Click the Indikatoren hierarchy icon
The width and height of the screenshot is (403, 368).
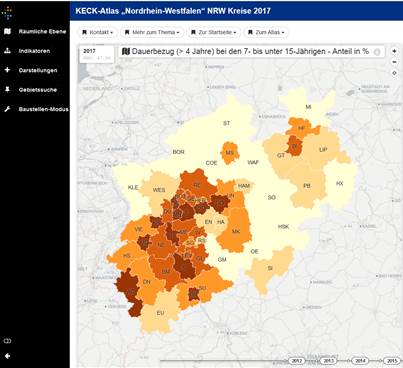[x=7, y=51]
